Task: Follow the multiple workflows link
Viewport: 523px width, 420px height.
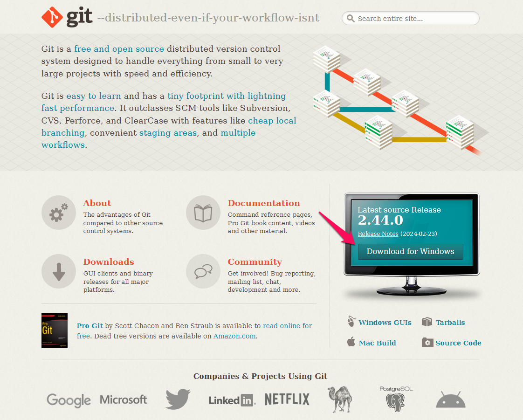Action: 238,133
